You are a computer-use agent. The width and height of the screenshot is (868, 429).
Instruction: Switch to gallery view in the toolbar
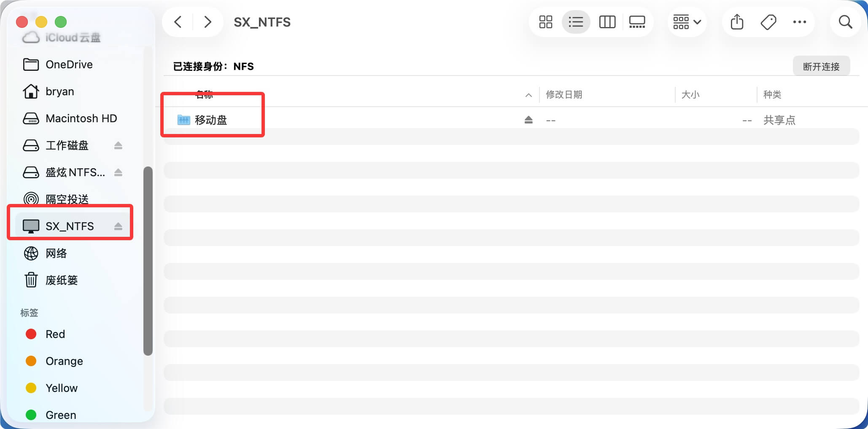click(637, 22)
